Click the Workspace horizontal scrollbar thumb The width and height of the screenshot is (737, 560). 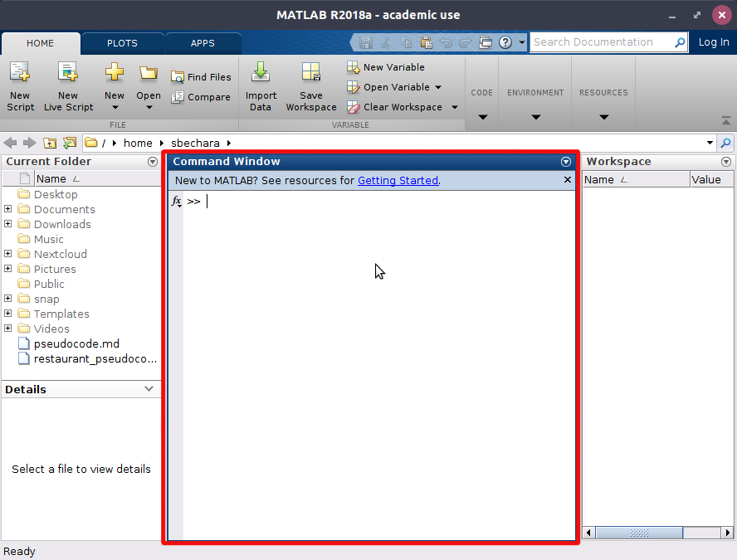pyautogui.click(x=639, y=533)
